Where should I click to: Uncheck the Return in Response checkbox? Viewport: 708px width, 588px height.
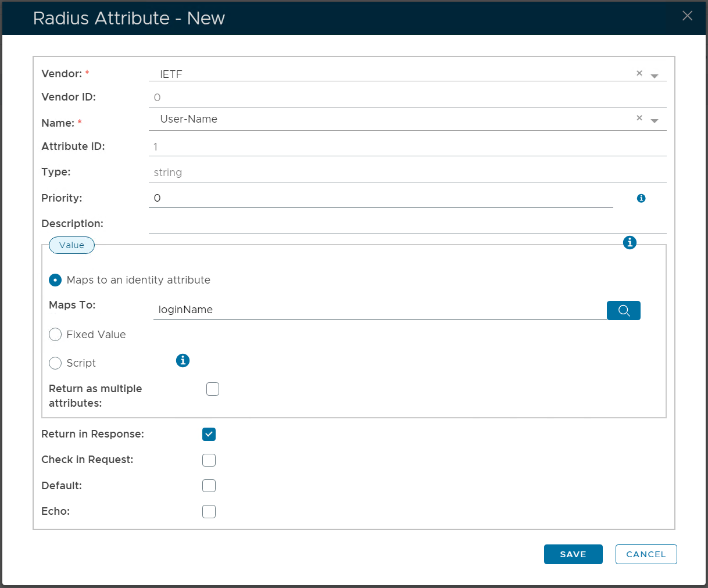(209, 434)
